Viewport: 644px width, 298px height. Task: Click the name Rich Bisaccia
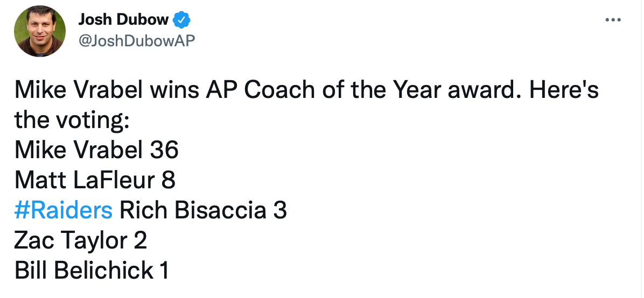coord(192,210)
